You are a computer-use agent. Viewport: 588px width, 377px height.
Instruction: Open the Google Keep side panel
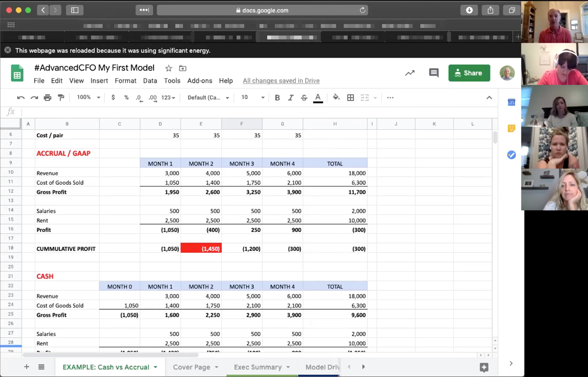(x=511, y=128)
